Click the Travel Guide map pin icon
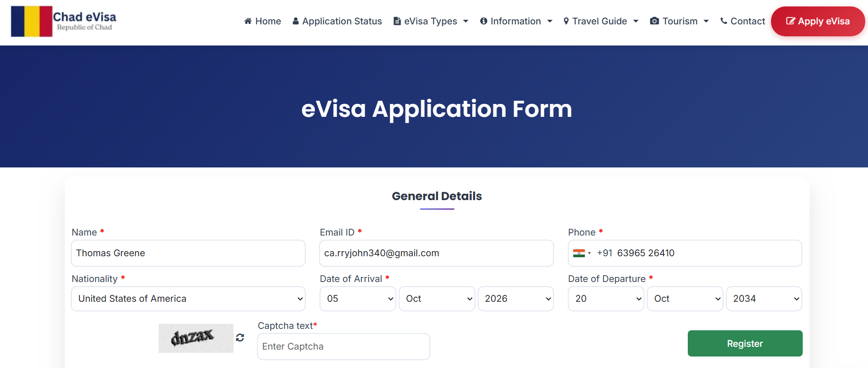Screen dimensions: 868x368 click(x=566, y=21)
